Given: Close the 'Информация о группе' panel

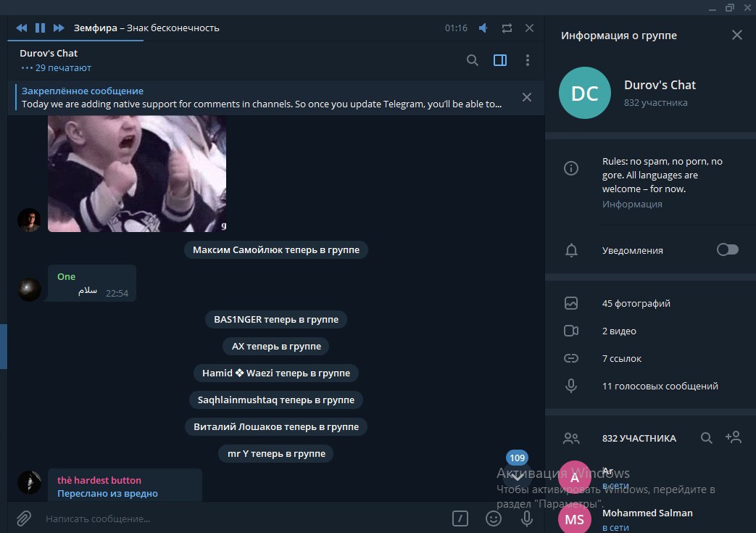Looking at the screenshot, I should 736,35.
